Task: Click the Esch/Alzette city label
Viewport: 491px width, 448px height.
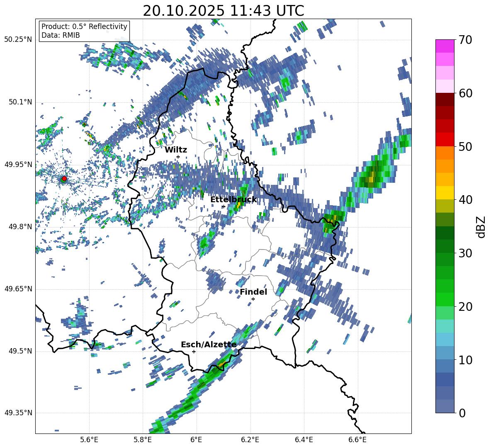Action: click(x=209, y=345)
